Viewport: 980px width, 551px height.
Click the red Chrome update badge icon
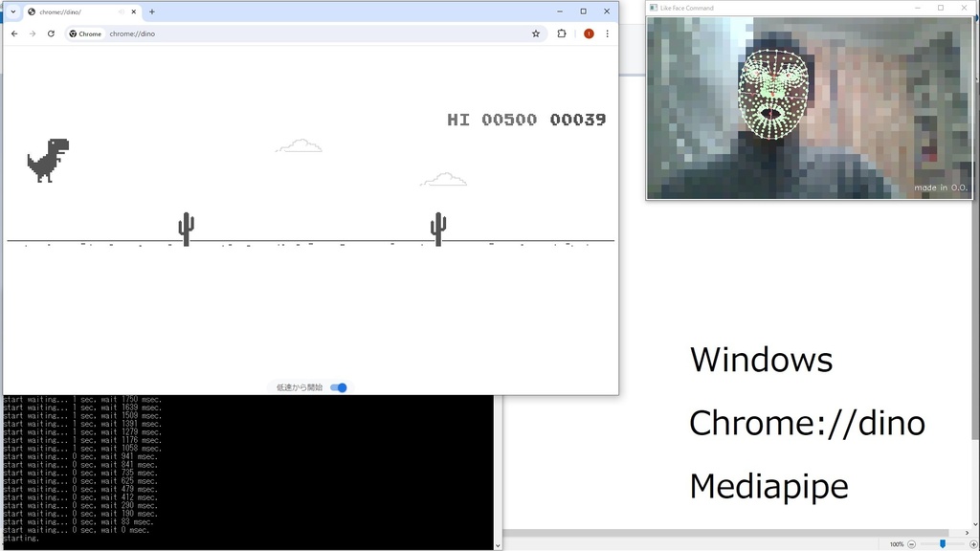tap(588, 33)
